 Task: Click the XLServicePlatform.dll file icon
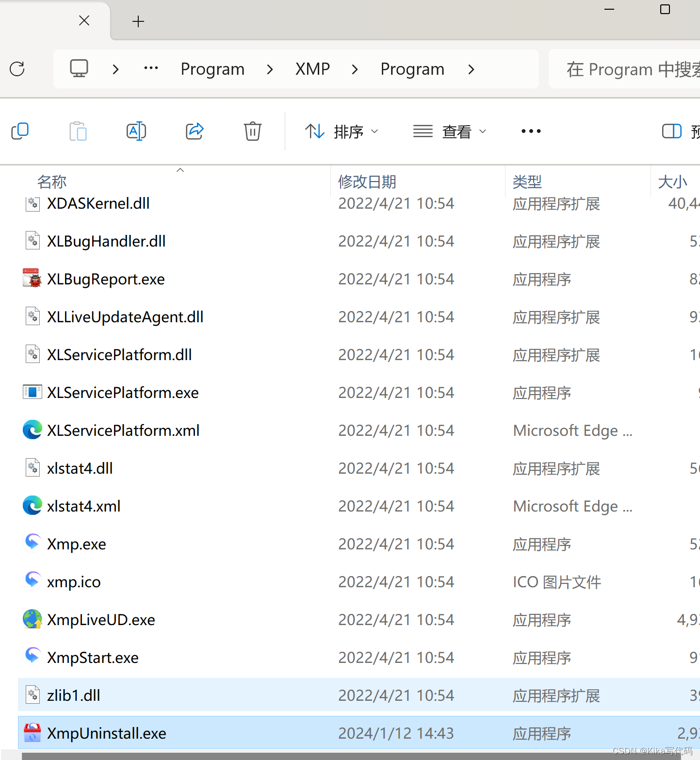[33, 354]
